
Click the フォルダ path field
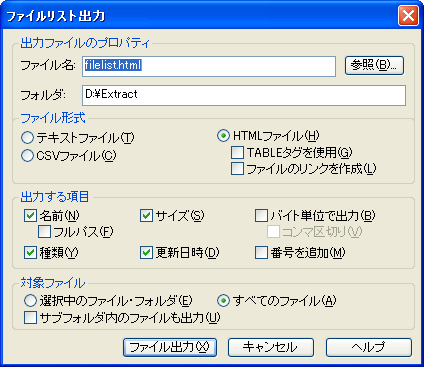coord(244,95)
